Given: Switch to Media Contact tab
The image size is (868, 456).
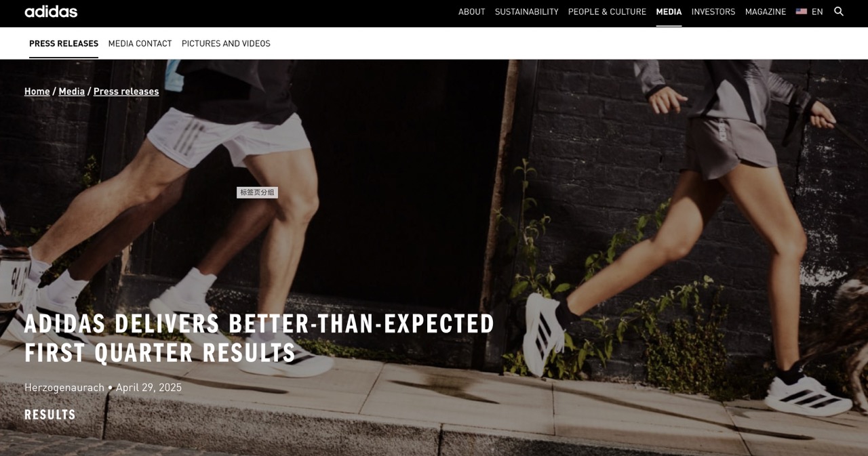Looking at the screenshot, I should pyautogui.click(x=140, y=43).
